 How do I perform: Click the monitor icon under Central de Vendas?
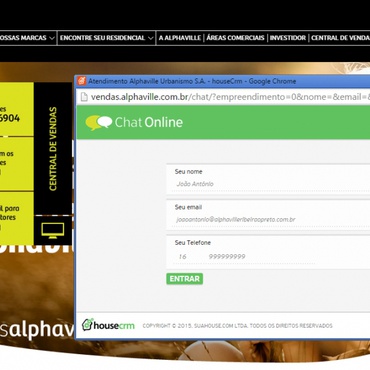coord(53,230)
